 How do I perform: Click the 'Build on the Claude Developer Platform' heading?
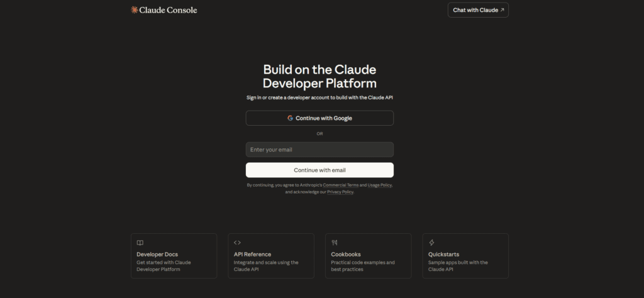click(x=319, y=76)
